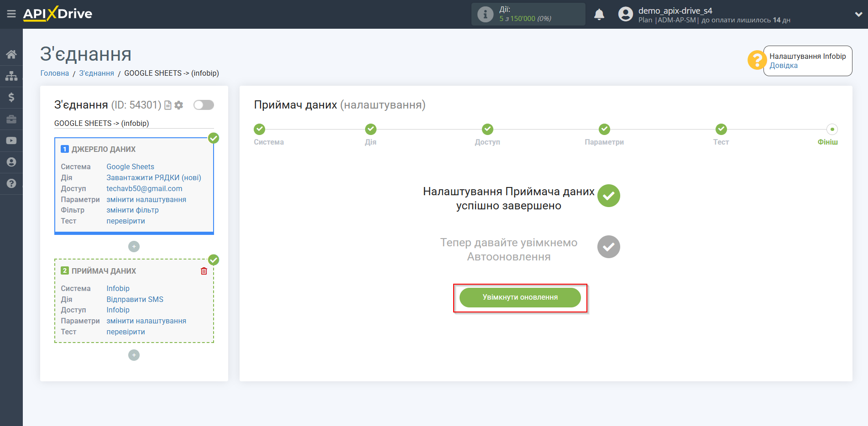868x426 pixels.
Task: Open the Довідка help link
Action: tap(784, 65)
